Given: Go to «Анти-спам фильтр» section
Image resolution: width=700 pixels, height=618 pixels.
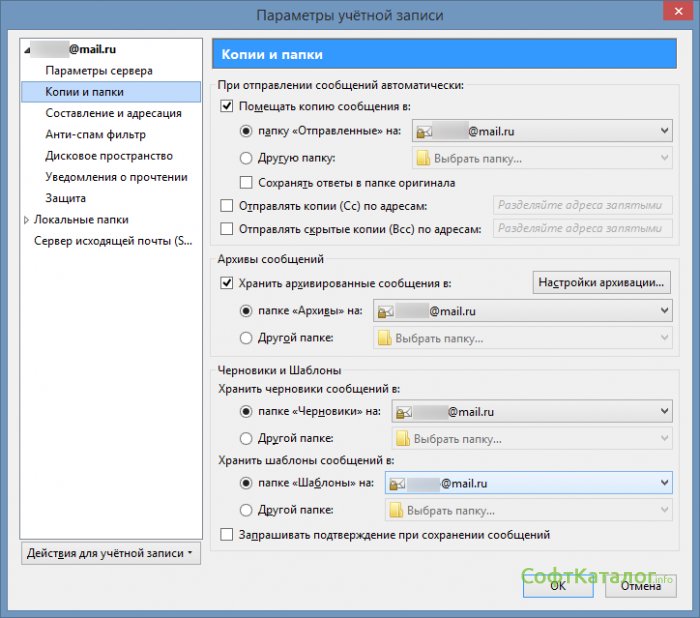Looking at the screenshot, I should pyautogui.click(x=95, y=134).
